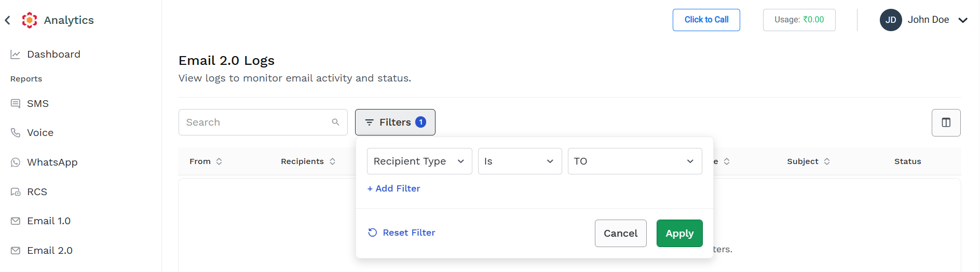Open the WhatsApp reports icon
This screenshot has height=272, width=980.
pos(16,162)
